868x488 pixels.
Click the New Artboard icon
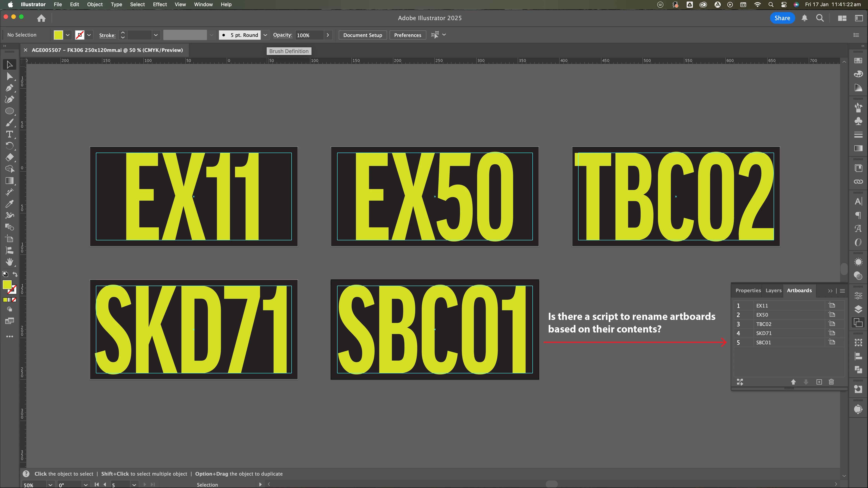tap(819, 381)
